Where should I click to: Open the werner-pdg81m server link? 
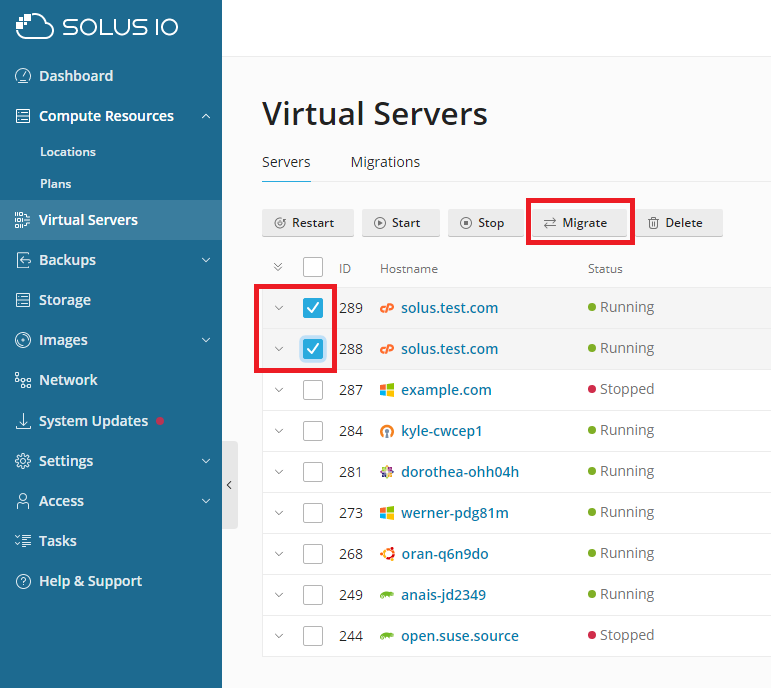click(454, 513)
